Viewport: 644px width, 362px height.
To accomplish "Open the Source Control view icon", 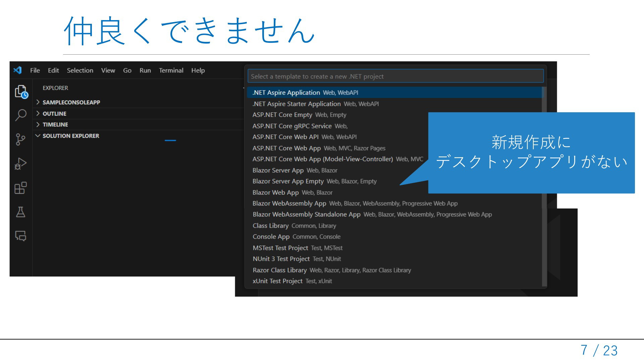I will point(21,139).
